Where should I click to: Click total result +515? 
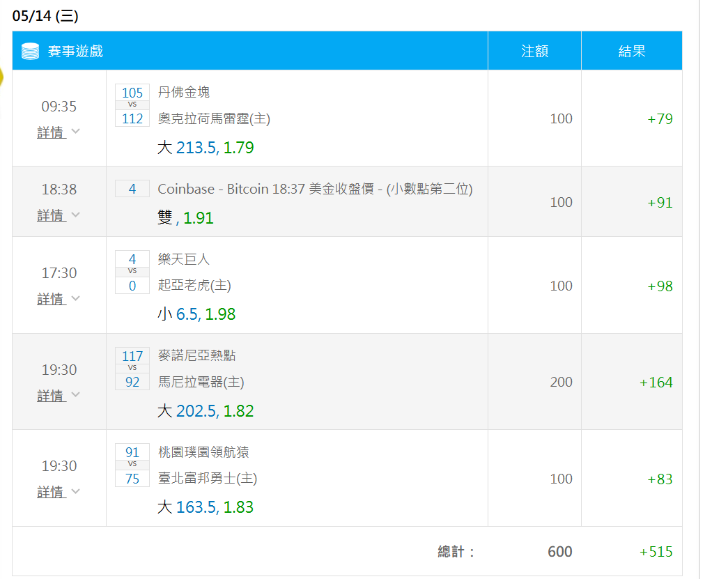click(656, 552)
